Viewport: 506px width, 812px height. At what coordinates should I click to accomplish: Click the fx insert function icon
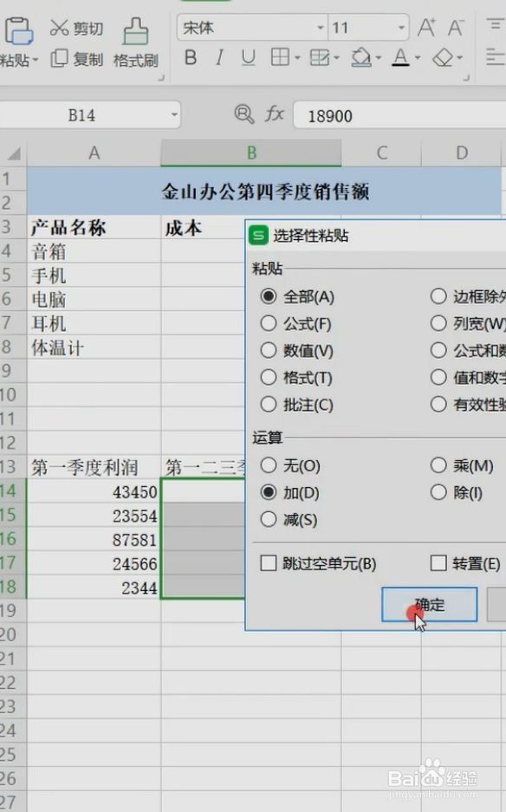[275, 114]
